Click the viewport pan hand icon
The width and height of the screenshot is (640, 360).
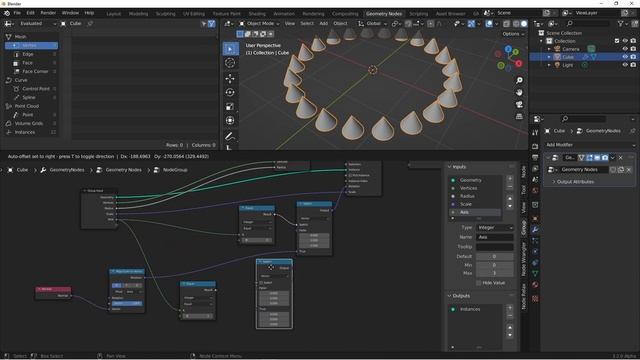(519, 93)
